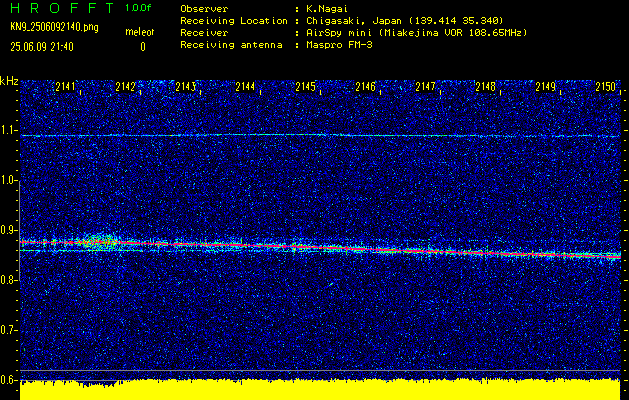Image resolution: width=629 pixels, height=400 pixels.
Task: Click the yellow noise level bar graph
Action: pyautogui.click(x=320, y=389)
